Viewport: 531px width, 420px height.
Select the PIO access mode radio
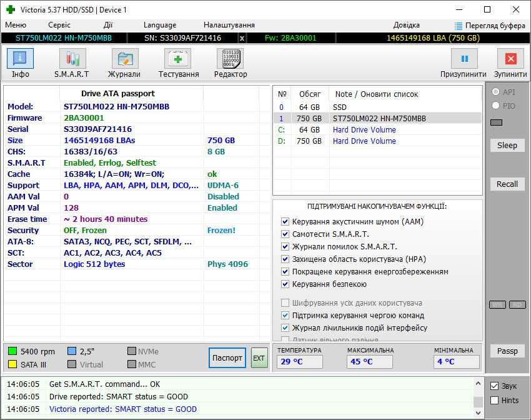point(496,106)
